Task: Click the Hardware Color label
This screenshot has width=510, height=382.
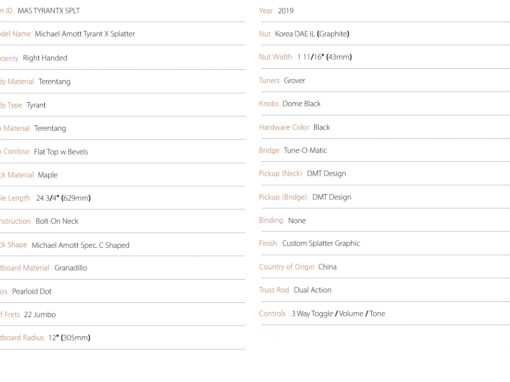Action: point(284,127)
